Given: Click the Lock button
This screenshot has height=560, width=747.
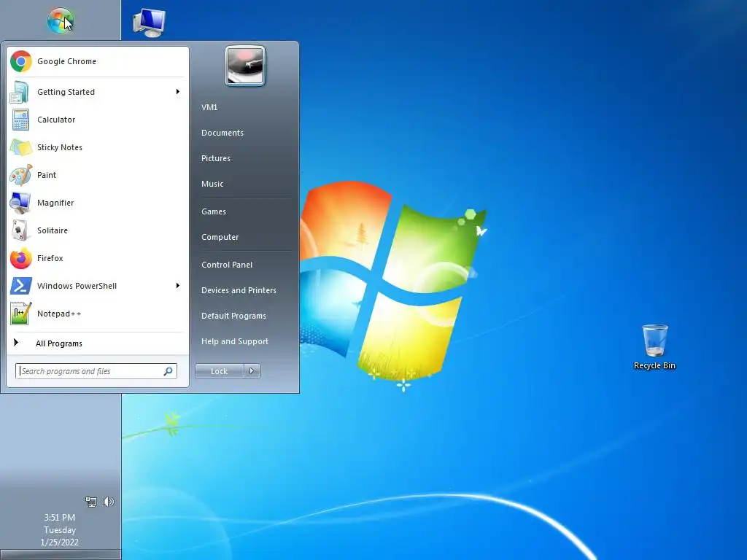Looking at the screenshot, I should pos(219,371).
